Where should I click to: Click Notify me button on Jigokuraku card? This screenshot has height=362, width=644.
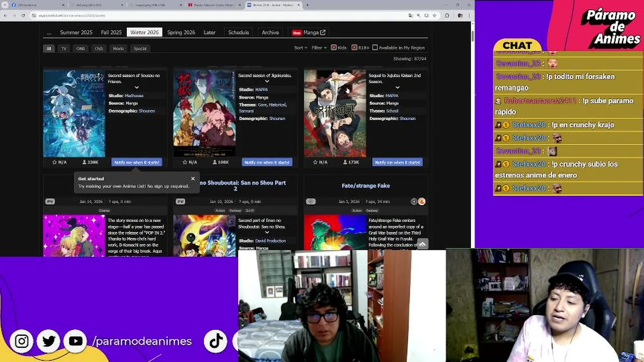click(267, 162)
